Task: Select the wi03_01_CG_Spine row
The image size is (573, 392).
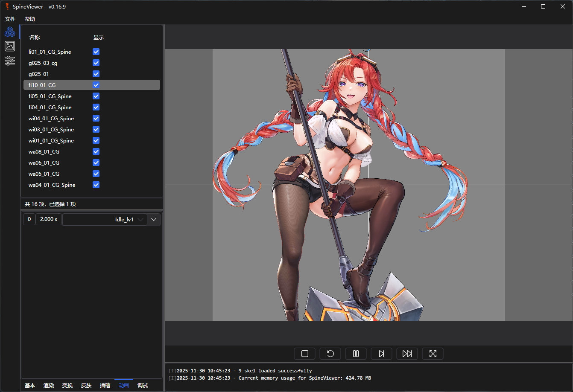Action: point(92,129)
